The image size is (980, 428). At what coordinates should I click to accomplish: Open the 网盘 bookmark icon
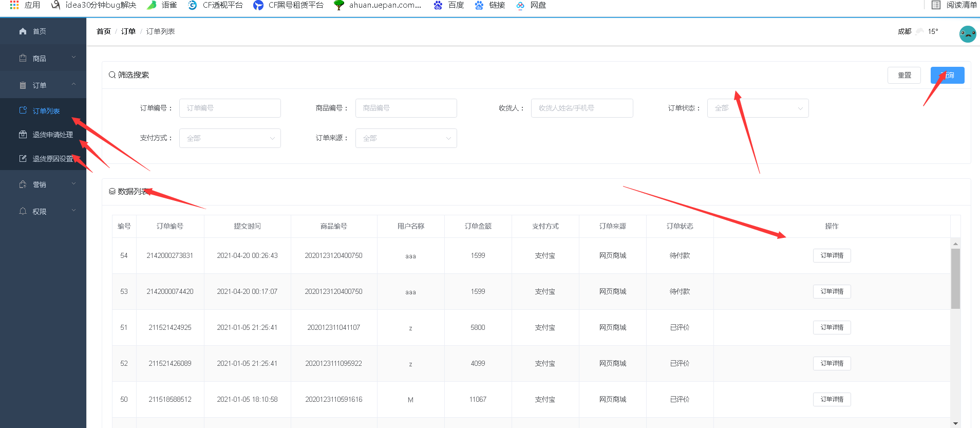click(x=520, y=5)
